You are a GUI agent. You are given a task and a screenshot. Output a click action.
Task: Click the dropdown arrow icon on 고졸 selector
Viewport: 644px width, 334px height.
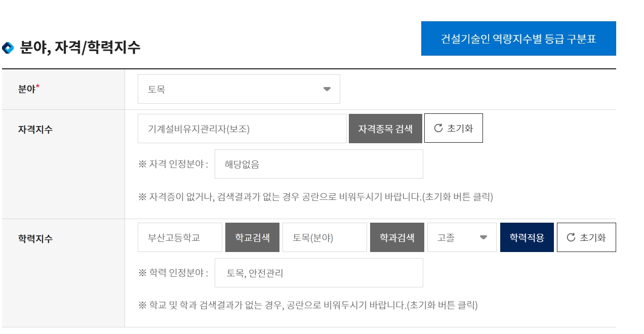[x=485, y=237]
